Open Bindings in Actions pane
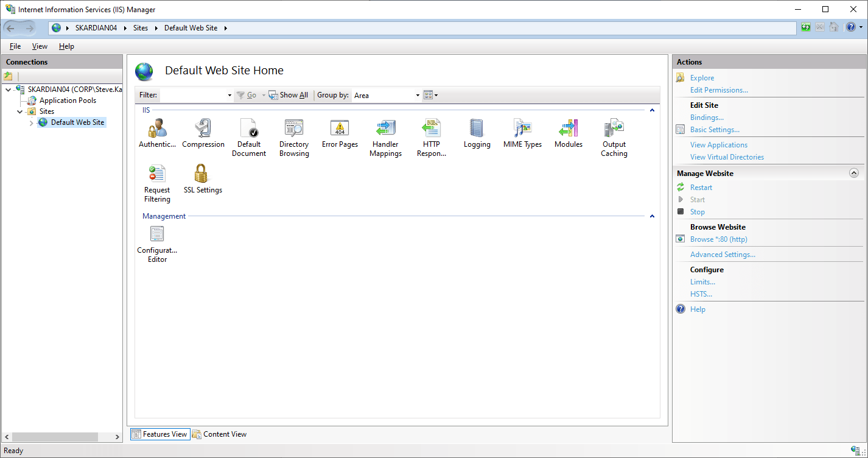 pos(707,118)
